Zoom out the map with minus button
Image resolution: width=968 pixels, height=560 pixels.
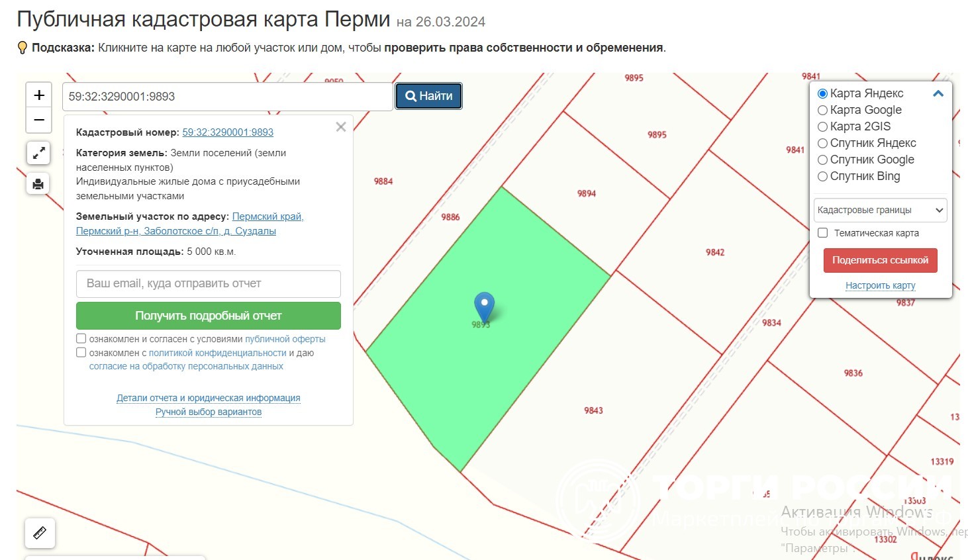click(x=39, y=120)
